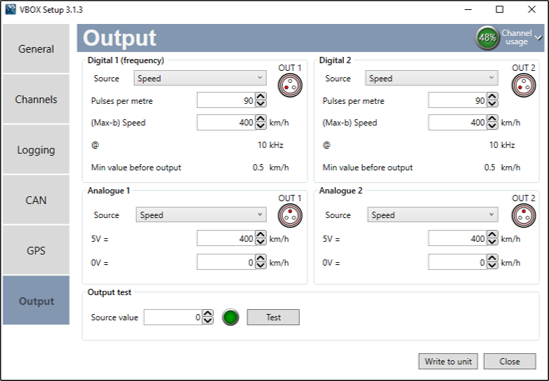Viewport: 549px width, 381px height.
Task: Open the Analogue 1 Source dropdown
Action: [201, 215]
